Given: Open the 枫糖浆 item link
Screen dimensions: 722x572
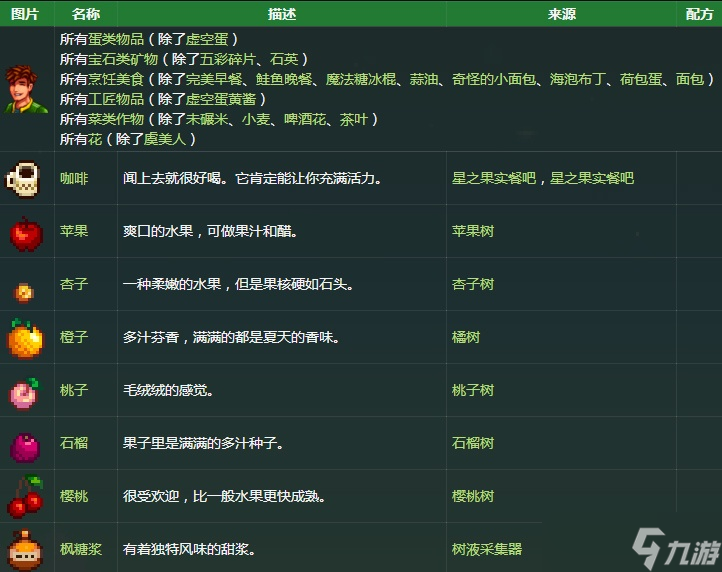Looking at the screenshot, I should 81,549.
